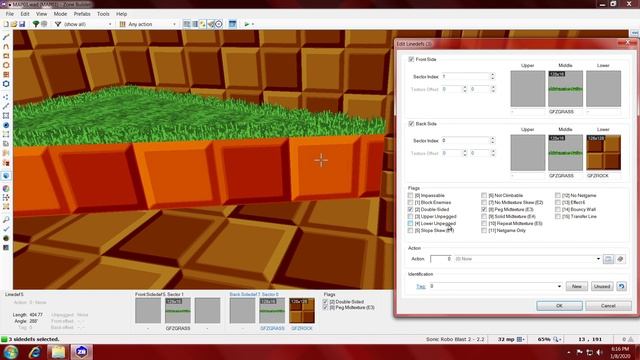
Task: Open the File menu
Action: click(9, 14)
